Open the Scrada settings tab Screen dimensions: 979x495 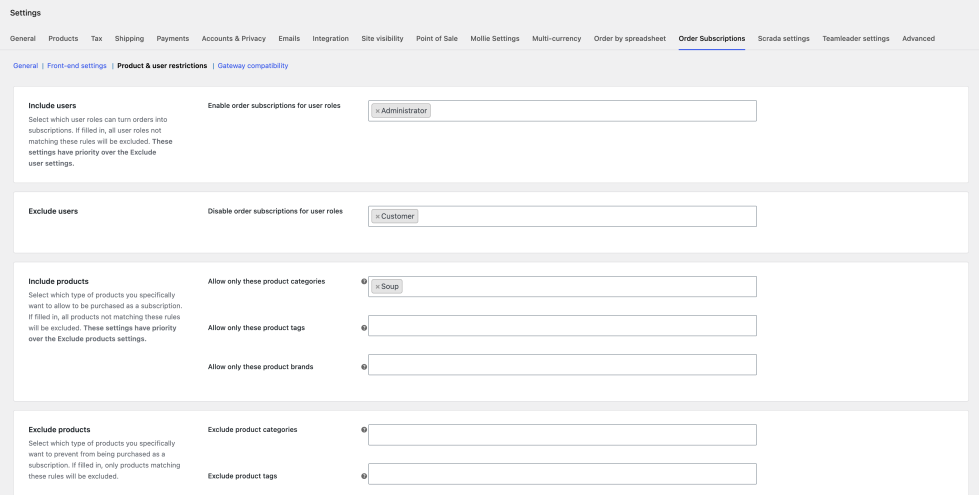pyautogui.click(x=784, y=39)
